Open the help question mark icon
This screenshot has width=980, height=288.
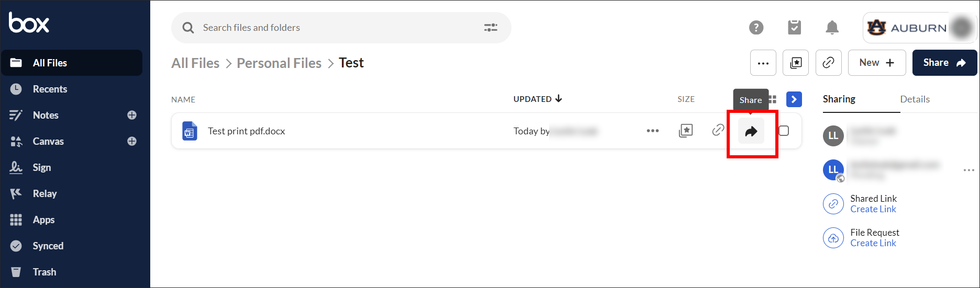coord(756,28)
